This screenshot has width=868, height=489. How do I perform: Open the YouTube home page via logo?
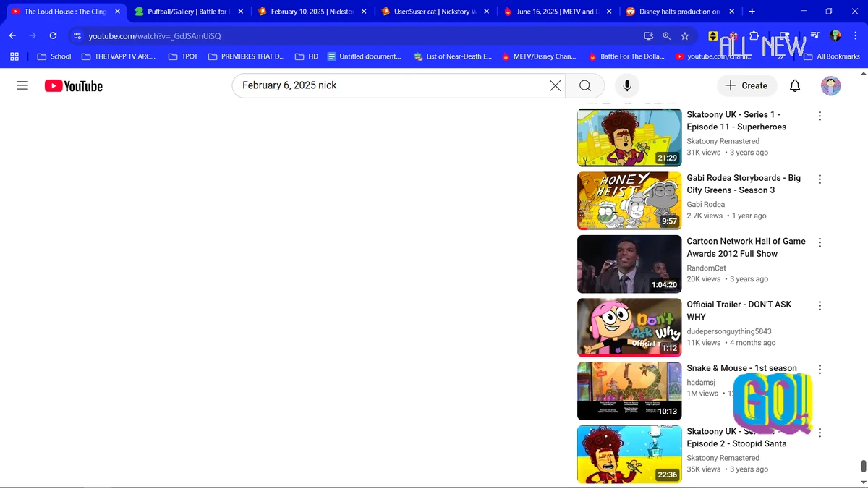pyautogui.click(x=73, y=85)
